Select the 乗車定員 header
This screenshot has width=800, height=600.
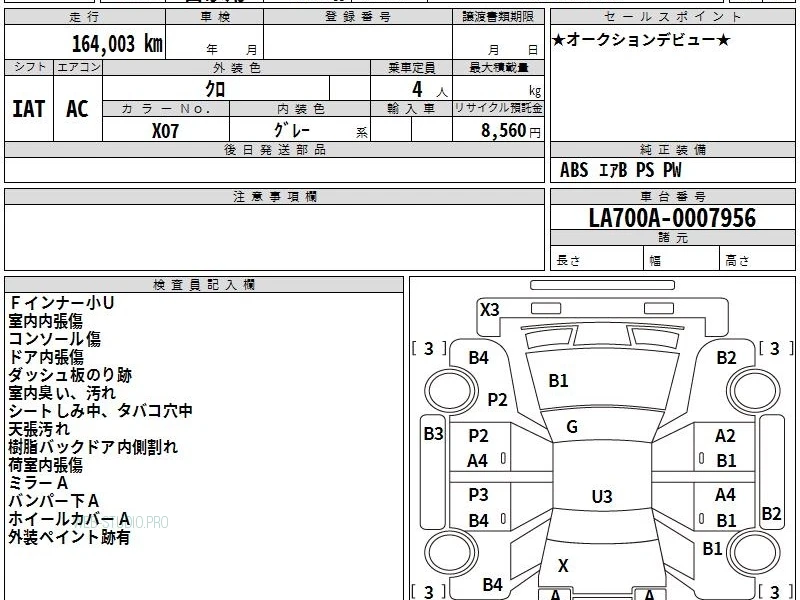tap(411, 67)
